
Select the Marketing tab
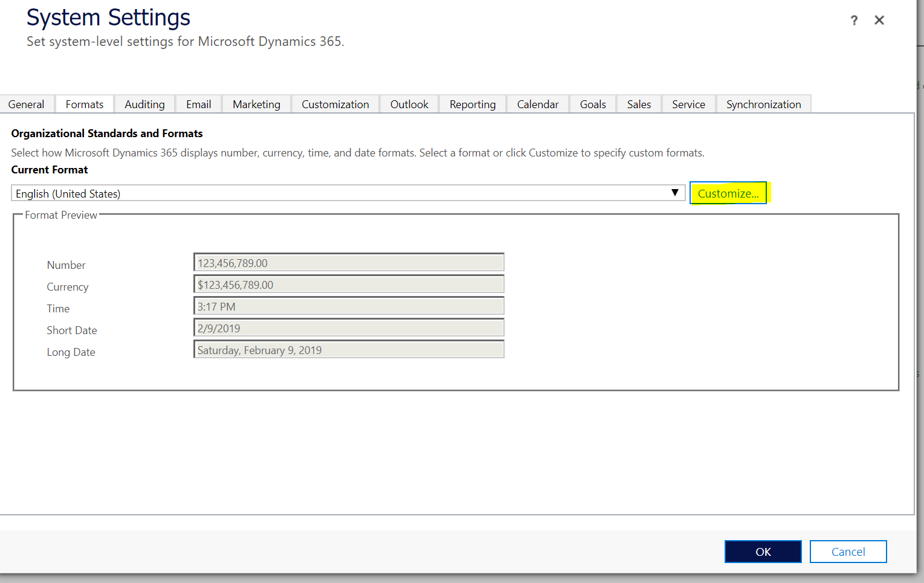click(256, 104)
